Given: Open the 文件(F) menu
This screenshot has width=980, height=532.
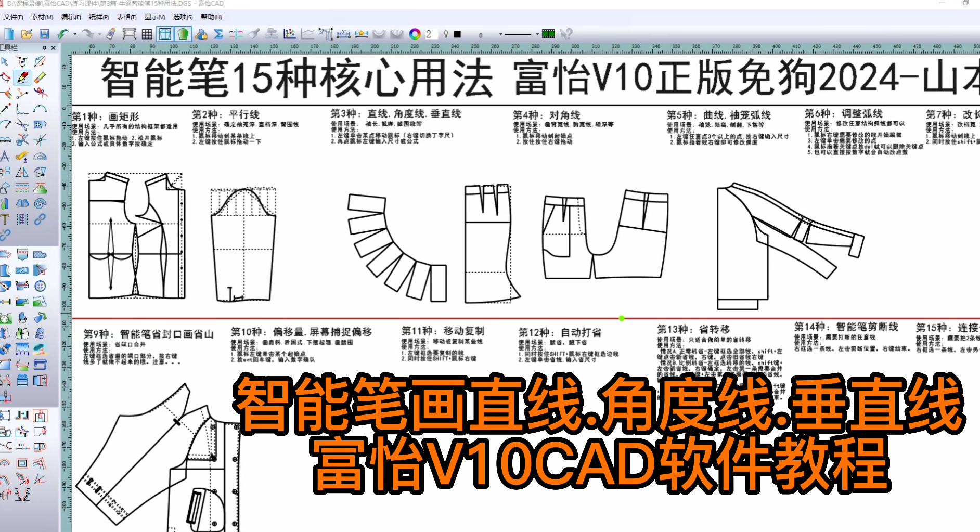Looking at the screenshot, I should pos(13,17).
